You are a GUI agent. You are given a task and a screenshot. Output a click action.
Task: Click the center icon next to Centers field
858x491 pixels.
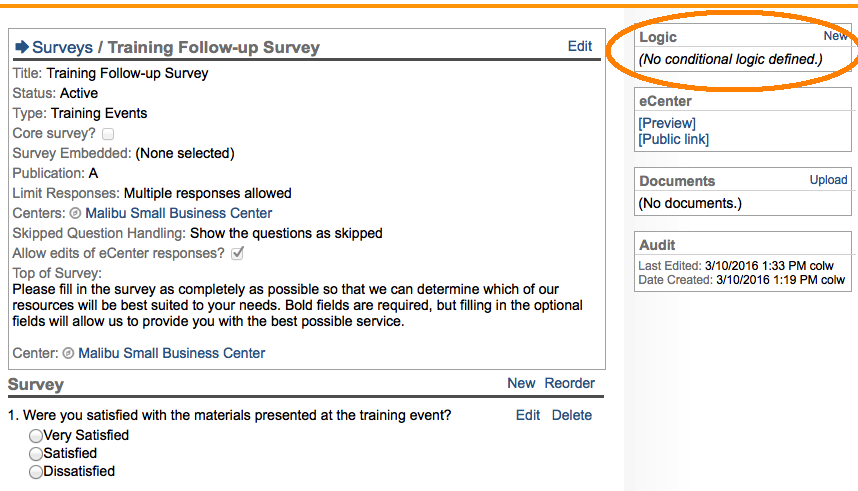pyautogui.click(x=75, y=213)
